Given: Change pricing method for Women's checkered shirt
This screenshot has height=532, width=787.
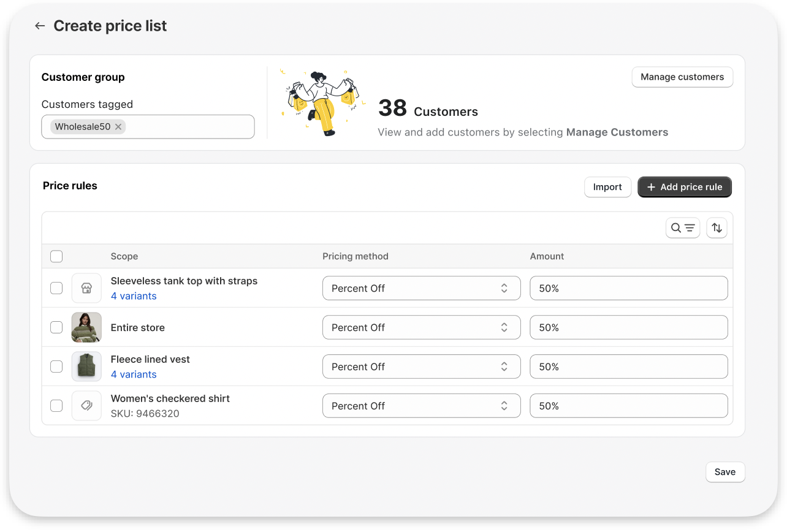Looking at the screenshot, I should tap(421, 406).
